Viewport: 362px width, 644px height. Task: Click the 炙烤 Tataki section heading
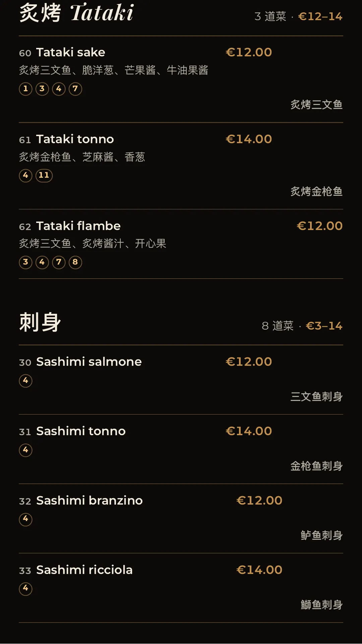[x=76, y=13]
